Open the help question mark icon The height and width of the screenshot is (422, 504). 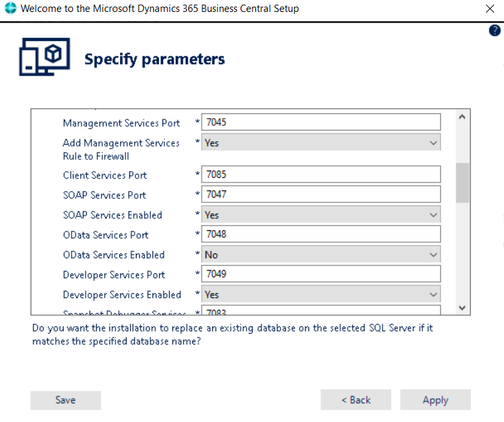(494, 31)
